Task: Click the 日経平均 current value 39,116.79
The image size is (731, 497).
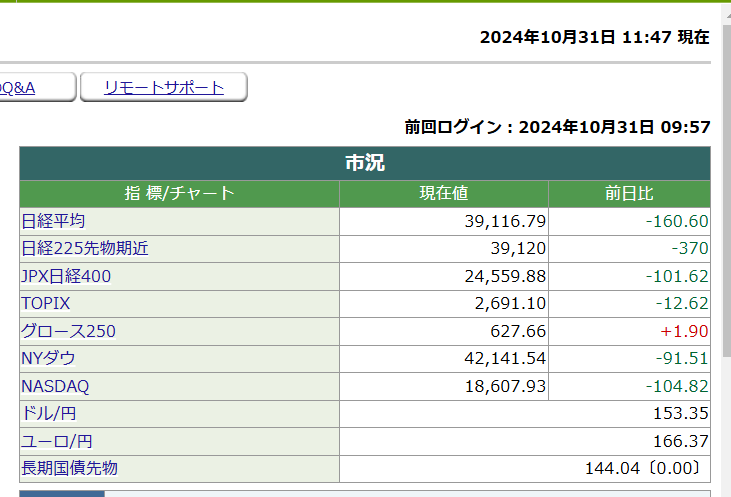Action: click(x=505, y=221)
